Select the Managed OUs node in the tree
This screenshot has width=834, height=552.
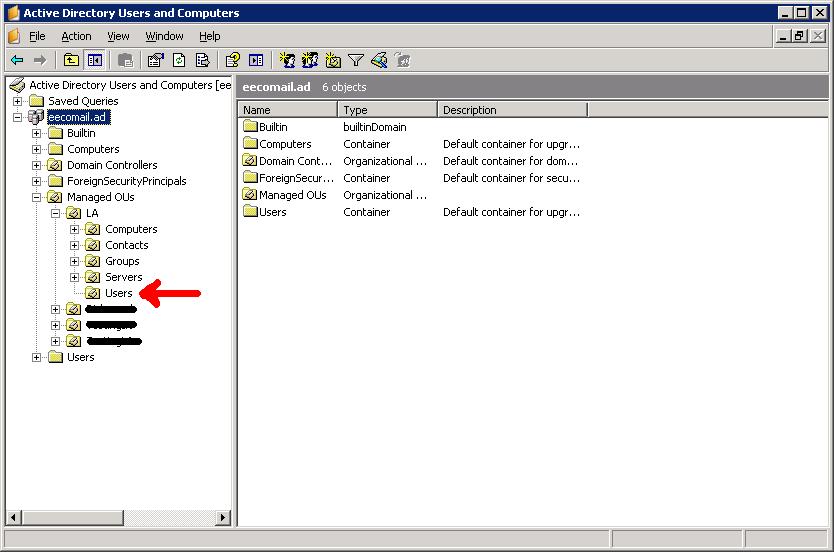point(101,197)
